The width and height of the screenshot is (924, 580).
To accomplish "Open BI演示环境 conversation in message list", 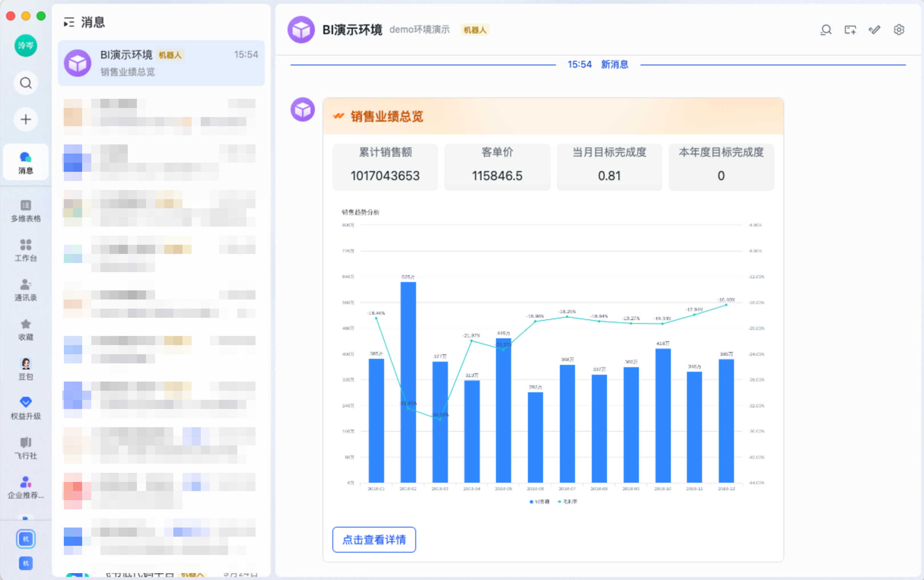I will pos(161,63).
